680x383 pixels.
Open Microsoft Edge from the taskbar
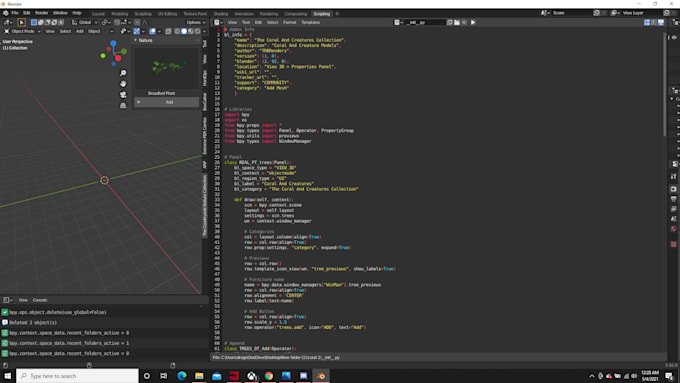point(182,376)
